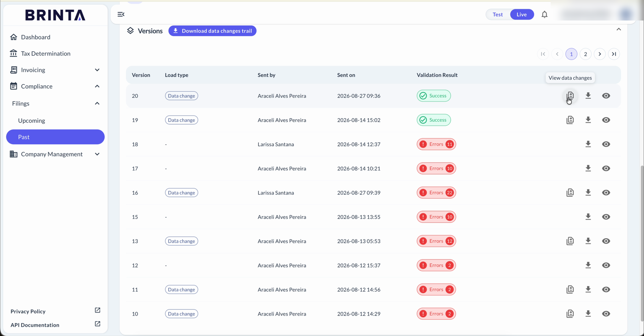Switch environment to Test
This screenshot has width=644, height=336.
[498, 14]
